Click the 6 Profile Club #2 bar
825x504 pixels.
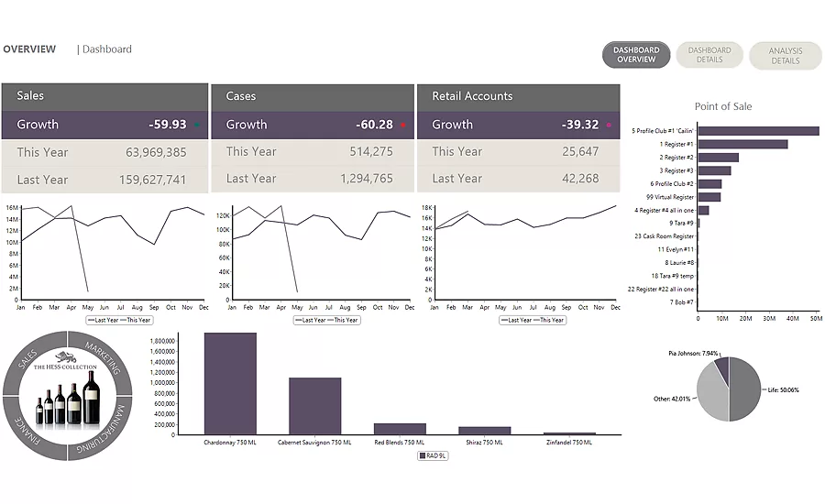tap(709, 183)
